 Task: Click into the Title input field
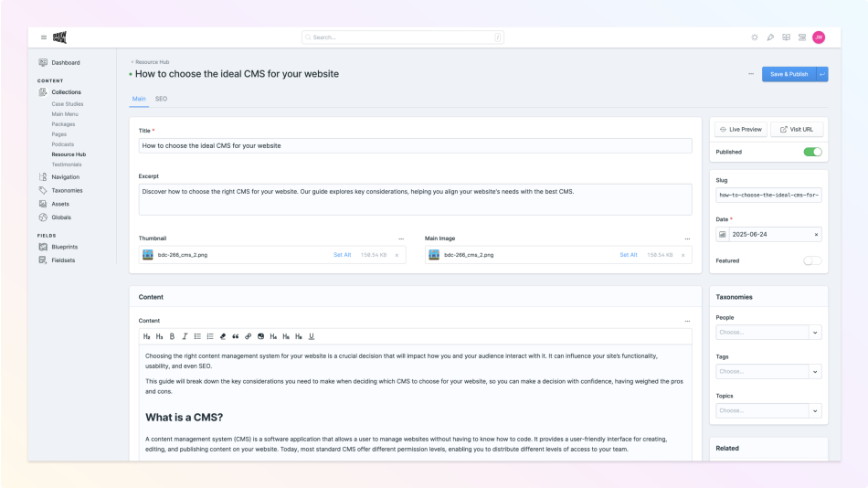(415, 145)
